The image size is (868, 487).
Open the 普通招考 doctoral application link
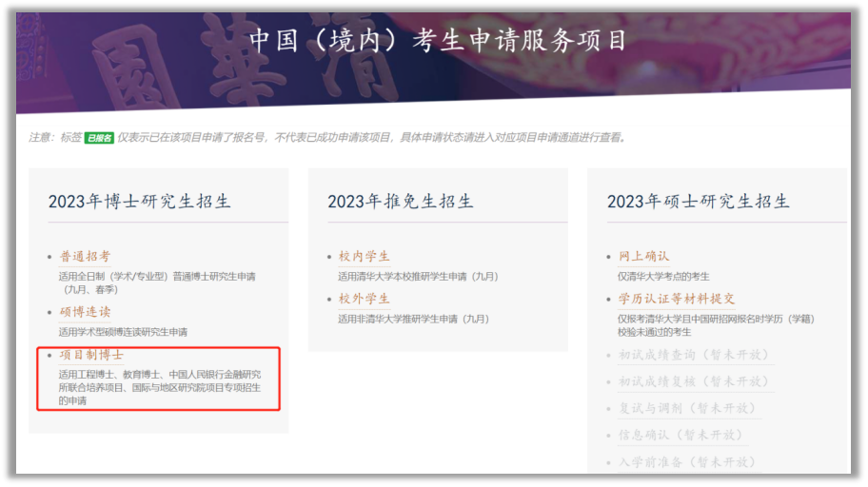click(x=85, y=257)
